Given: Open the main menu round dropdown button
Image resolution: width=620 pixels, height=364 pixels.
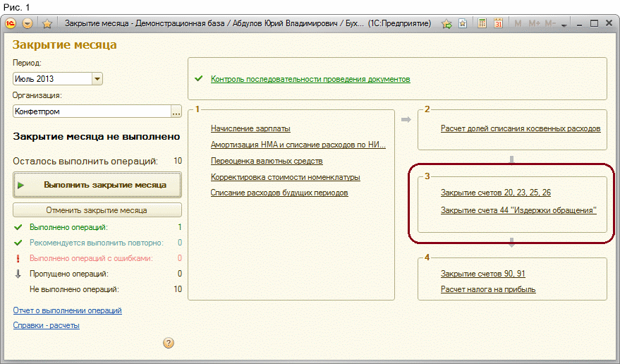Looking at the screenshot, I should (28, 24).
